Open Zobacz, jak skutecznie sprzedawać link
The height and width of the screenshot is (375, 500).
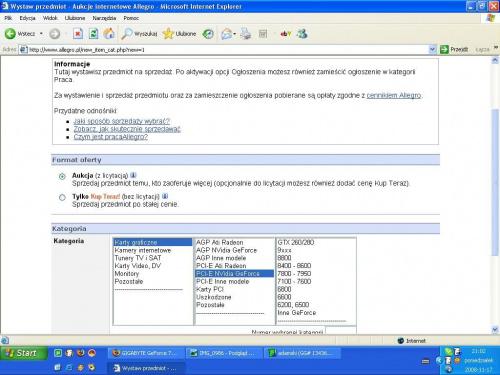tap(127, 129)
